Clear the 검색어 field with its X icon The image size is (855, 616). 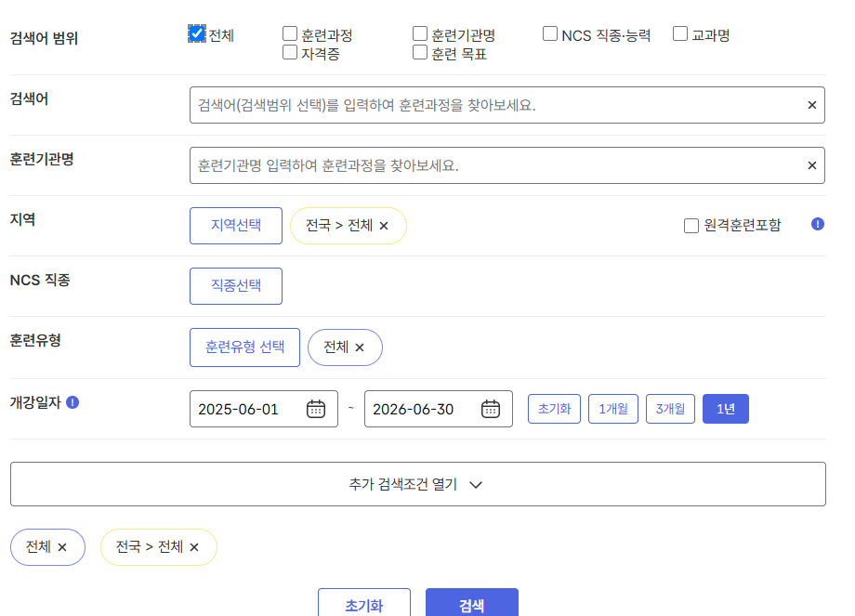point(812,105)
